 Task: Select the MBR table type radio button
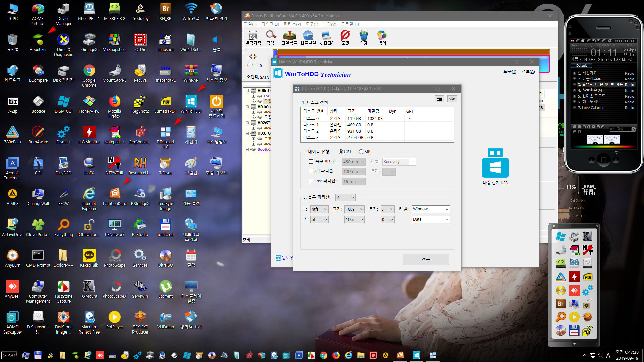pyautogui.click(x=361, y=152)
